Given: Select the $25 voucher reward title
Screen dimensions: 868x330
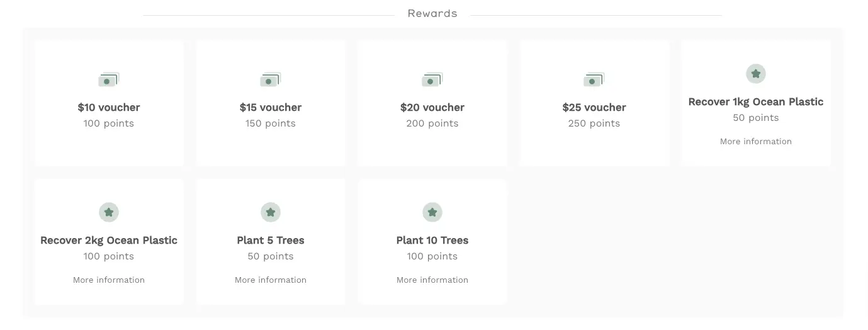Looking at the screenshot, I should (x=594, y=108).
